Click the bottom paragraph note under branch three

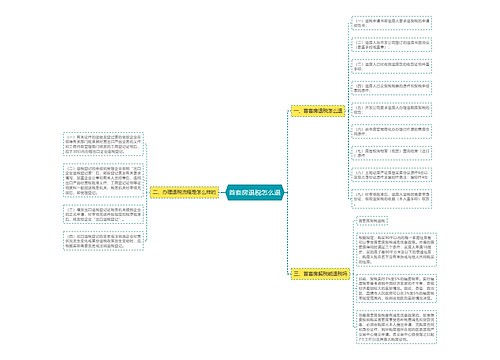pyautogui.click(x=396, y=327)
